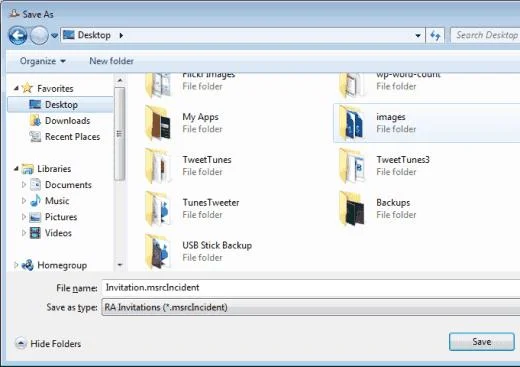520x367 pixels.
Task: Select the USB Stick Backup folder icon
Action: 159,252
